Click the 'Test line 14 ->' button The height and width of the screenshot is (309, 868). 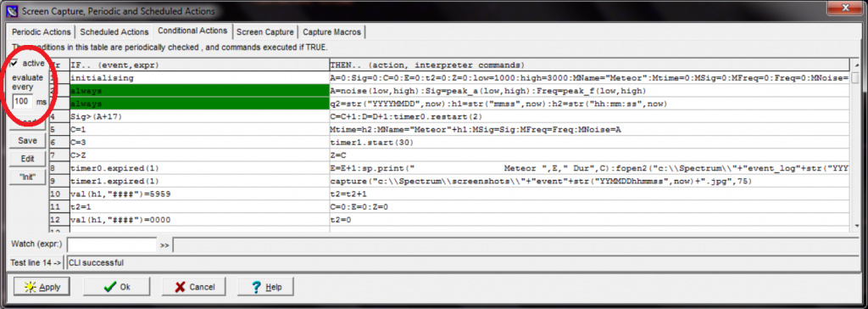pos(36,262)
